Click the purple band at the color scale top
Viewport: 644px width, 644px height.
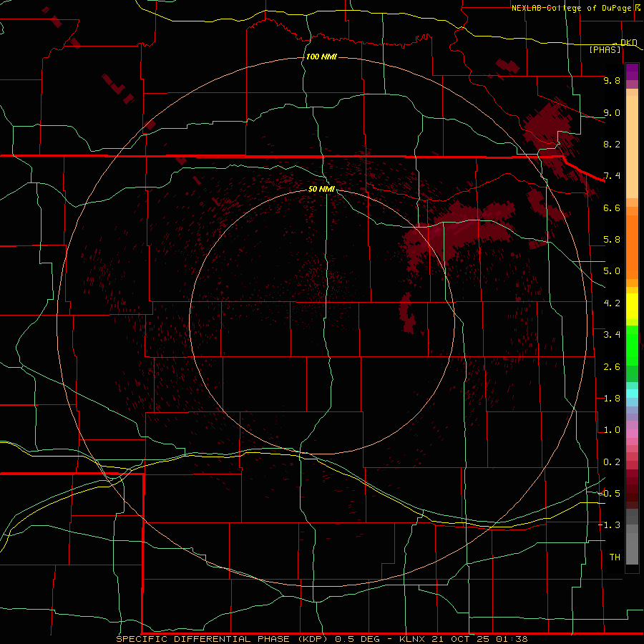pos(632,72)
